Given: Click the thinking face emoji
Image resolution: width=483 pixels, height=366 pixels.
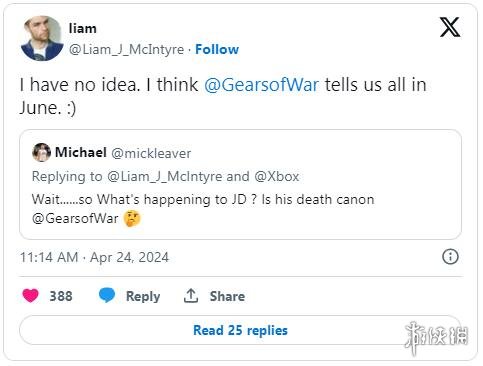Looking at the screenshot, I should click(132, 219).
